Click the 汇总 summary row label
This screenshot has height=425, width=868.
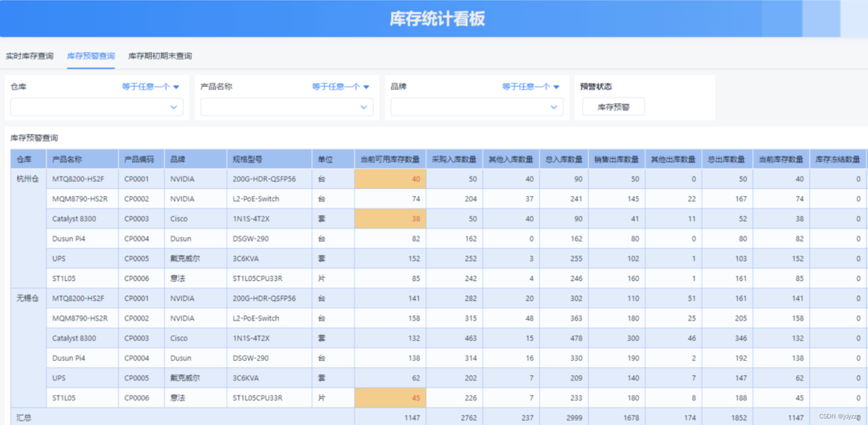pyautogui.click(x=24, y=418)
